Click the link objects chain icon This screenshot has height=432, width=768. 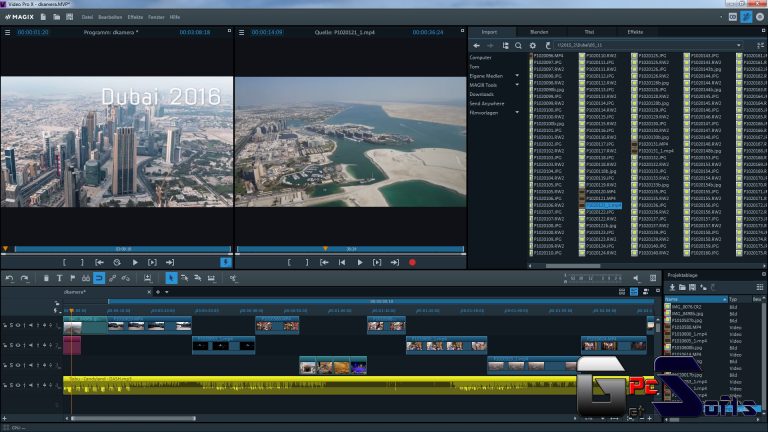[112, 278]
